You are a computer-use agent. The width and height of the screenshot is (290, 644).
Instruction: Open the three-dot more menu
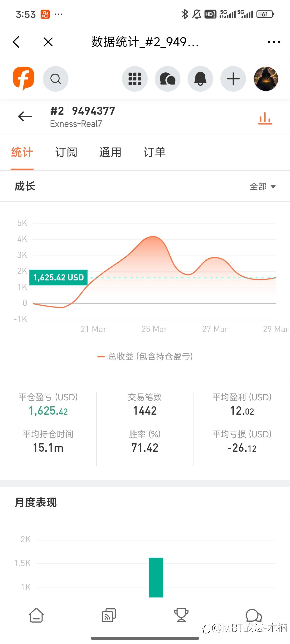[274, 42]
